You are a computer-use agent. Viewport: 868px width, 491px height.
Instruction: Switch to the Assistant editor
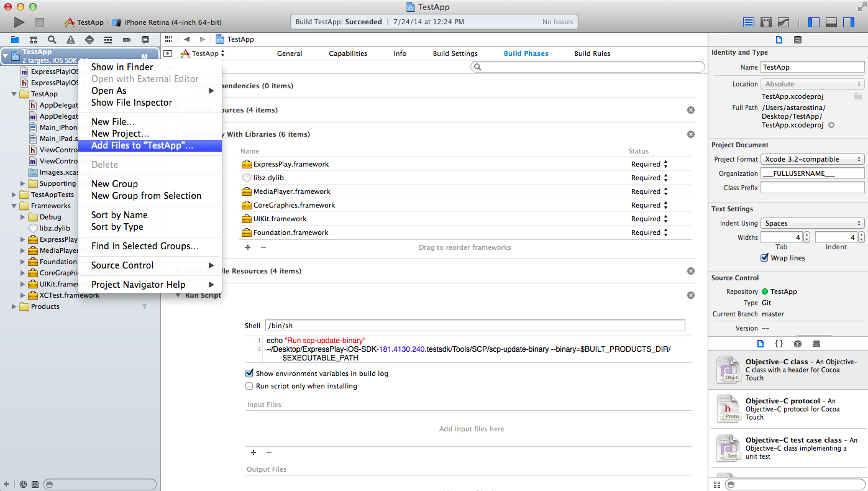(766, 22)
